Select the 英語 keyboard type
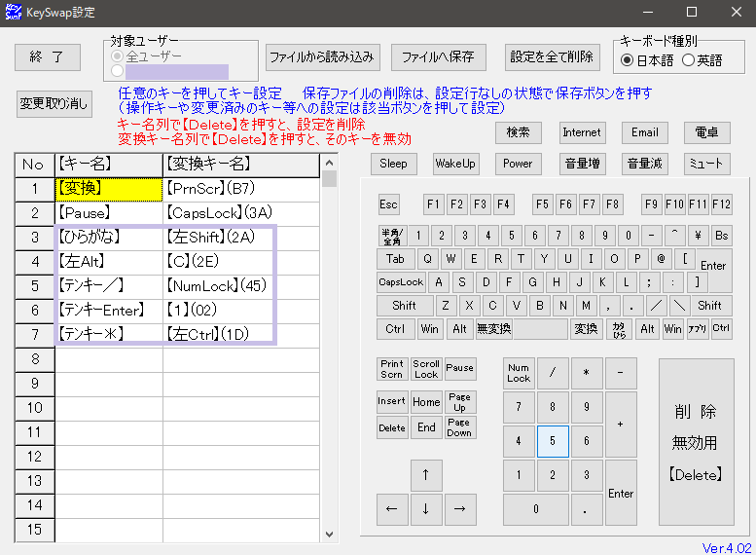 (x=702, y=60)
